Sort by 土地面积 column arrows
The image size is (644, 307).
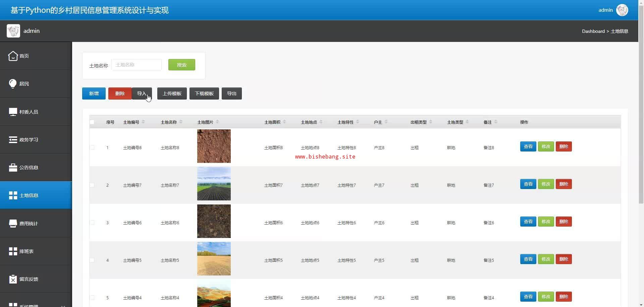[284, 122]
